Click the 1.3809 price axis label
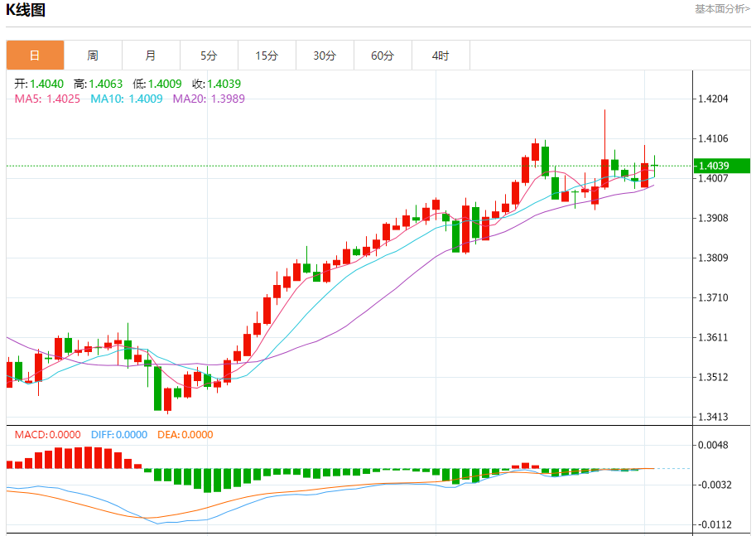The width and height of the screenshot is (756, 536). [x=713, y=258]
